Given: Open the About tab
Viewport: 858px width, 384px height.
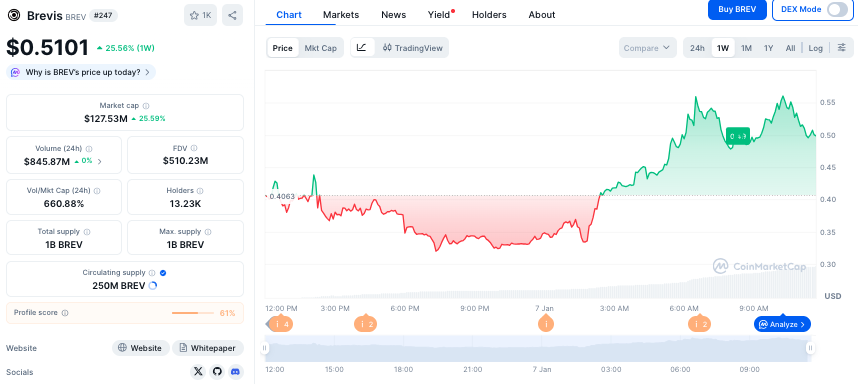Looking at the screenshot, I should click(x=542, y=15).
